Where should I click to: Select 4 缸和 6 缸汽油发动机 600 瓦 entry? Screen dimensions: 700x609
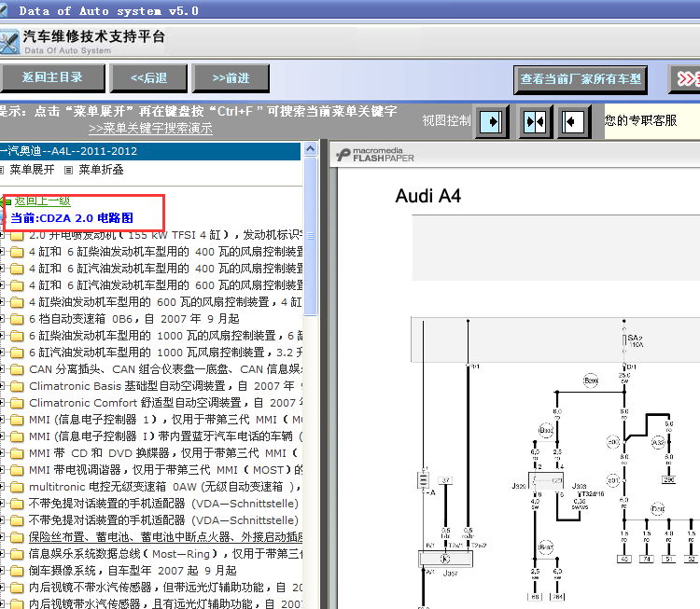tap(165, 285)
